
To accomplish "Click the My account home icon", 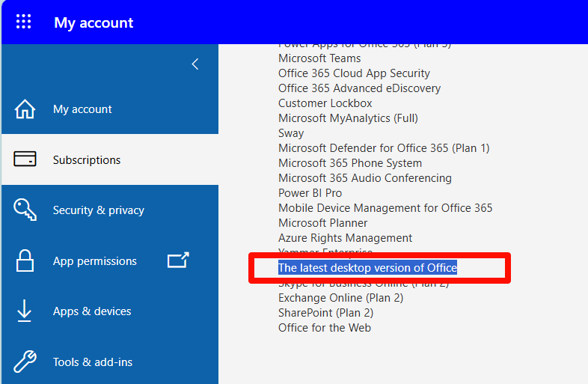I will (25, 109).
